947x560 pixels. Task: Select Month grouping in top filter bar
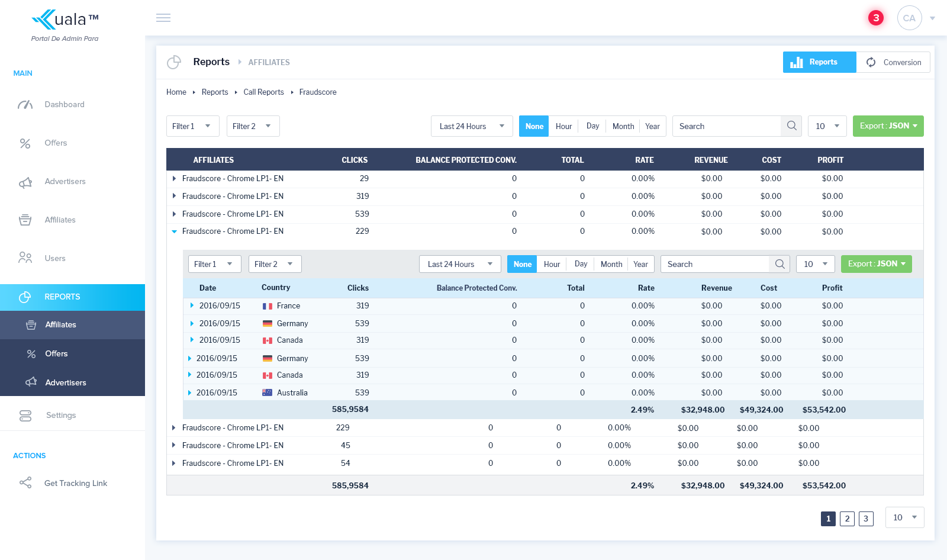623,126
